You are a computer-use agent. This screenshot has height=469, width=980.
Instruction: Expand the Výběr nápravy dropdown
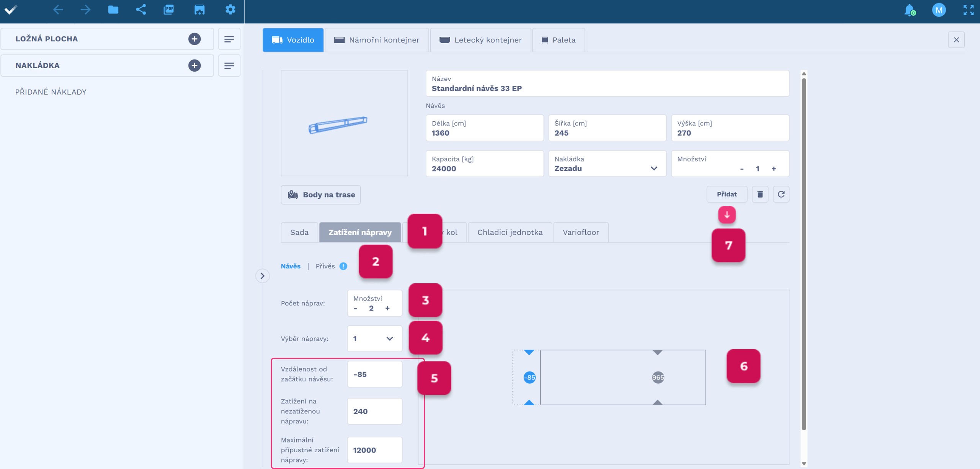(x=374, y=338)
